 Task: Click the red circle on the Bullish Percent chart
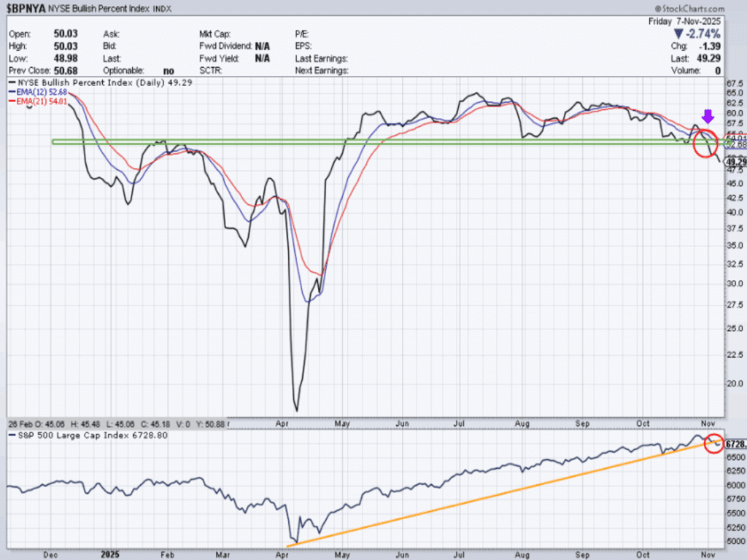pos(706,142)
